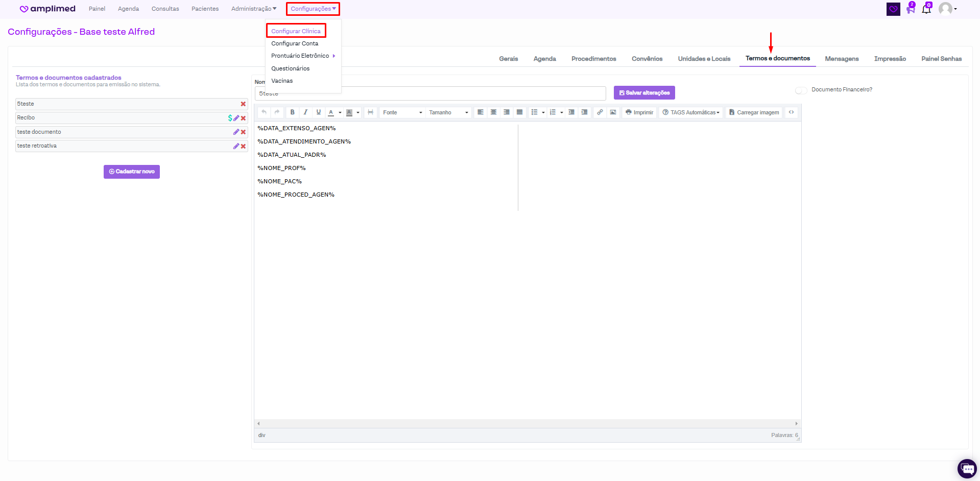Screen dimensions: 980x481
Task: Switch to the Mensagens tab
Action: [842, 59]
